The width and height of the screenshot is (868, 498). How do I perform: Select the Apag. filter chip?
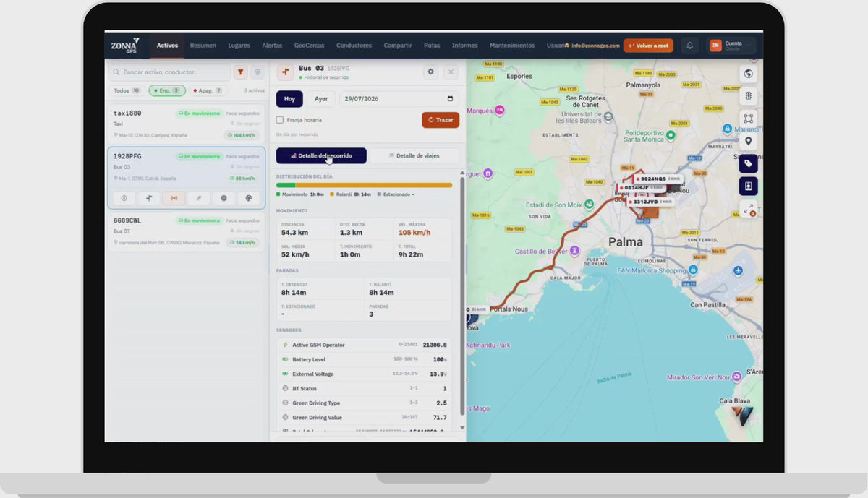tap(208, 90)
